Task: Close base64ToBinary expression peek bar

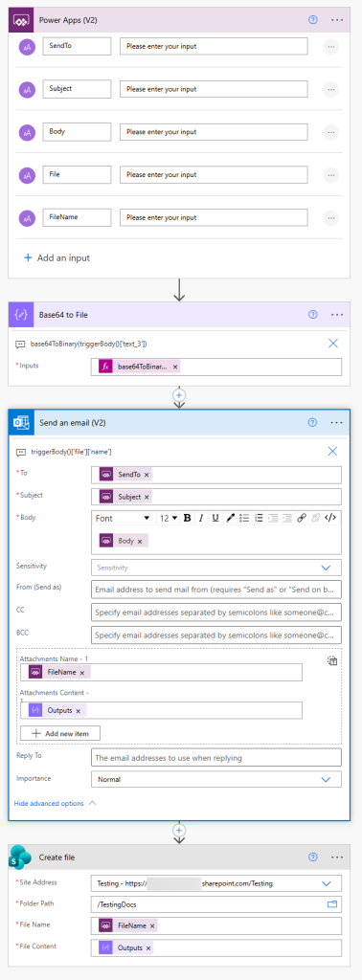Action: tap(333, 344)
